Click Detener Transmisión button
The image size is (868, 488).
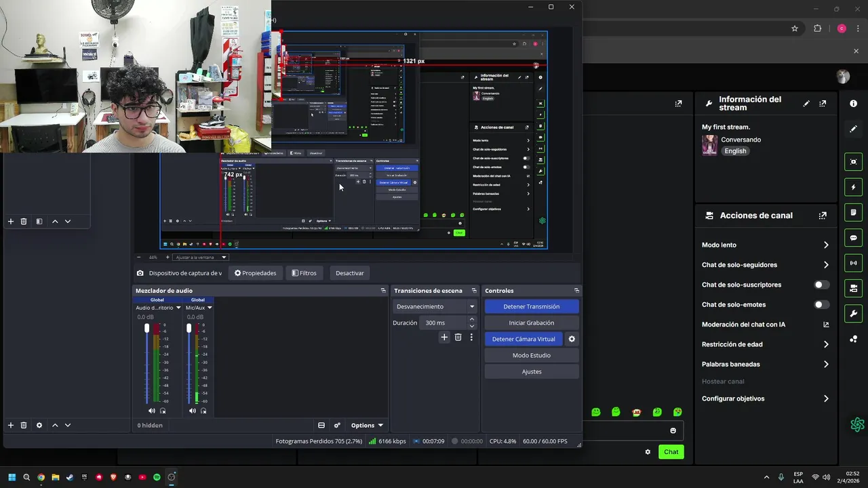pos(532,306)
